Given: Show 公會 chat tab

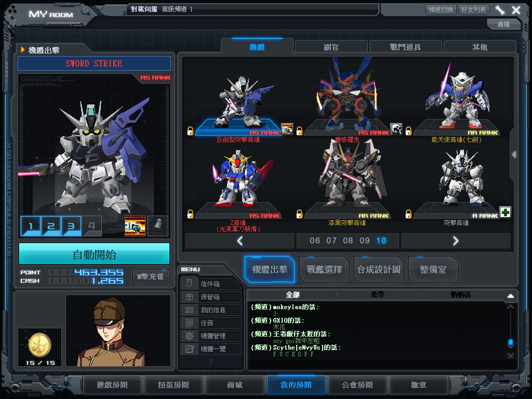Looking at the screenshot, I should coord(378,295).
